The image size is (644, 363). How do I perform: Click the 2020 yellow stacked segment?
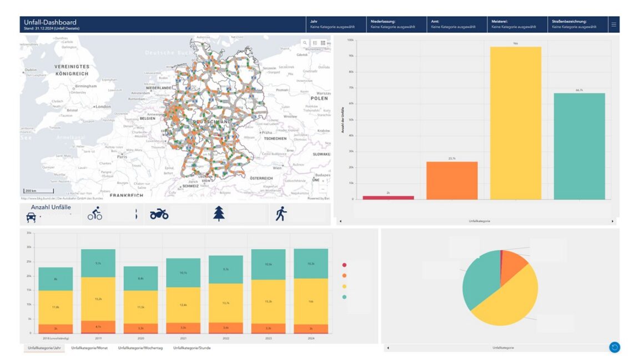click(141, 307)
